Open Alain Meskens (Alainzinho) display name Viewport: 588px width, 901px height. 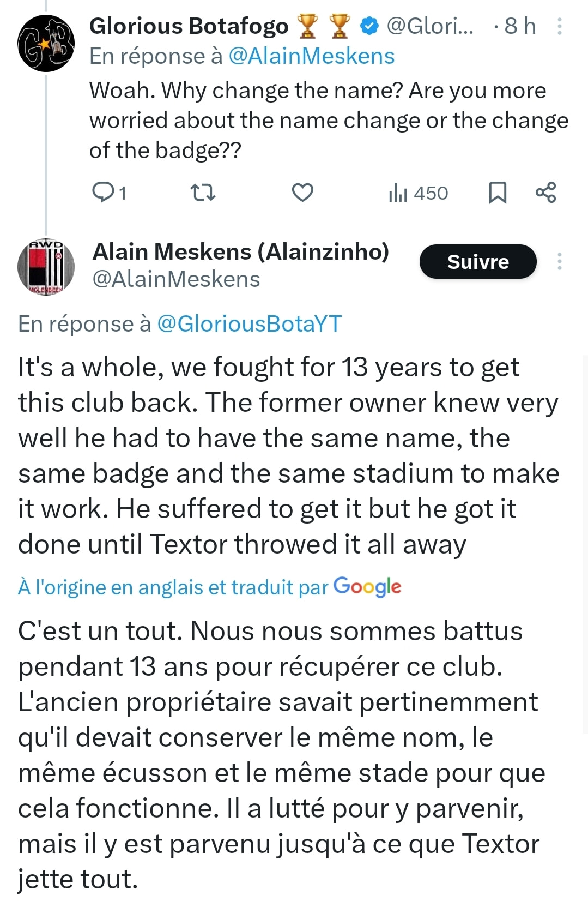[241, 252]
